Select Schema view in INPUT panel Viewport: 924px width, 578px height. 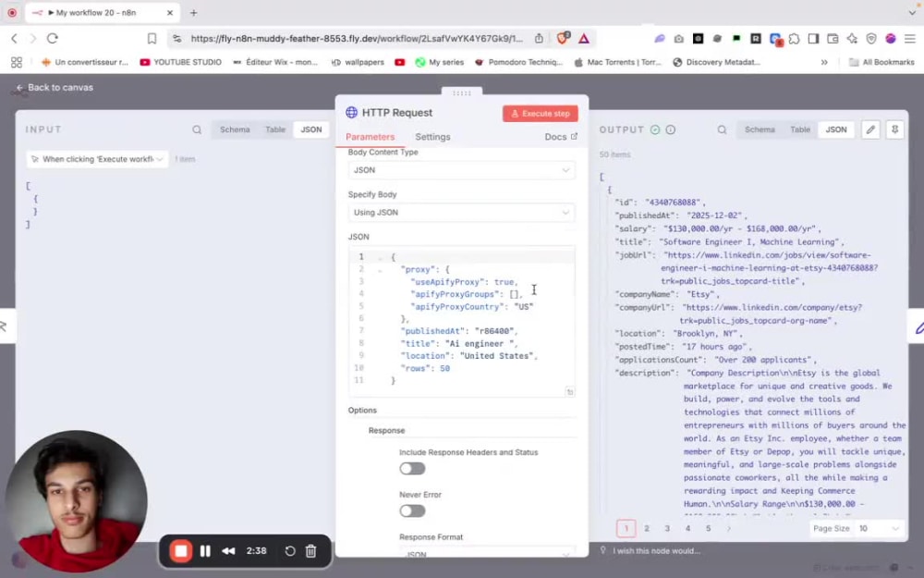click(x=235, y=129)
